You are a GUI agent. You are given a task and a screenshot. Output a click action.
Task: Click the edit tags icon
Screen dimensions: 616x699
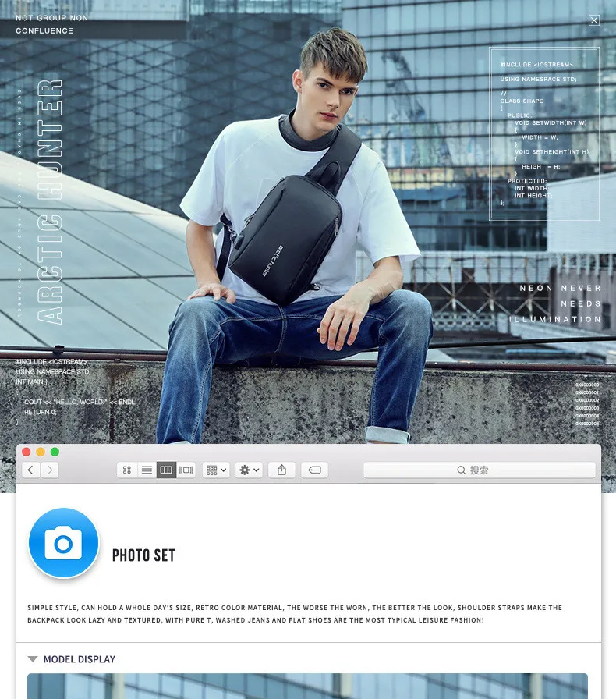coord(315,470)
